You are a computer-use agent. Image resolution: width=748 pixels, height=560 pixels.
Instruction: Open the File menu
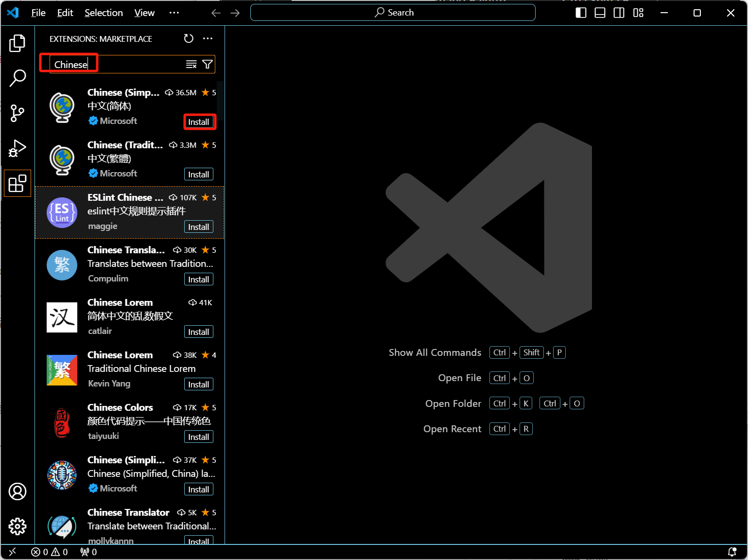point(38,13)
